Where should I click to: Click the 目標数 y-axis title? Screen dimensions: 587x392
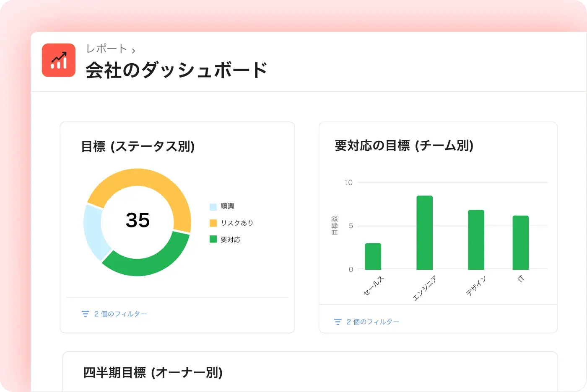pyautogui.click(x=335, y=225)
